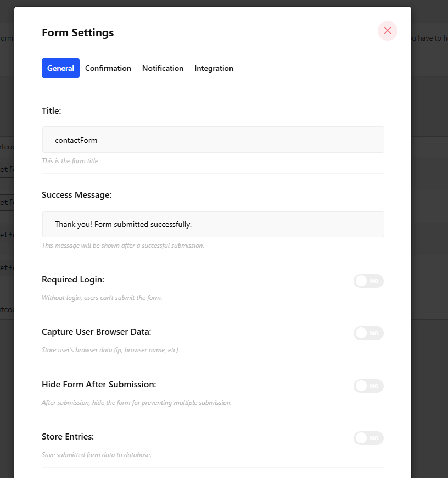Select the General tab
Screen dimensions: 448x478
[x=60, y=68]
